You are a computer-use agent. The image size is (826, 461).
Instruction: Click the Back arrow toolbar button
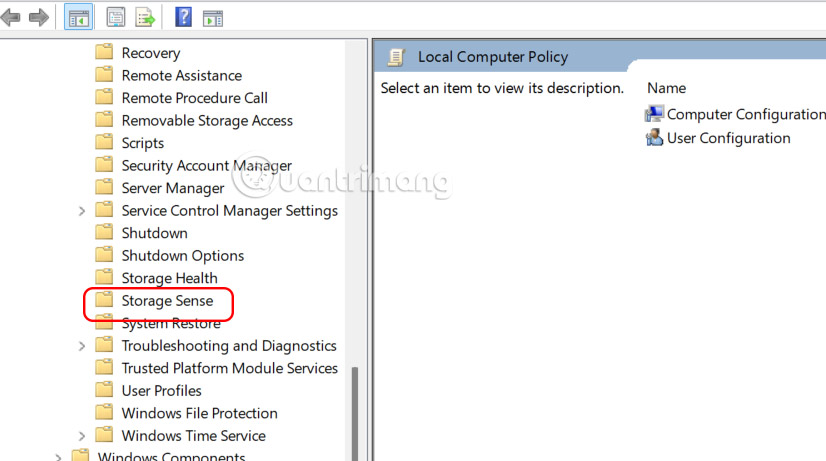click(x=10, y=17)
